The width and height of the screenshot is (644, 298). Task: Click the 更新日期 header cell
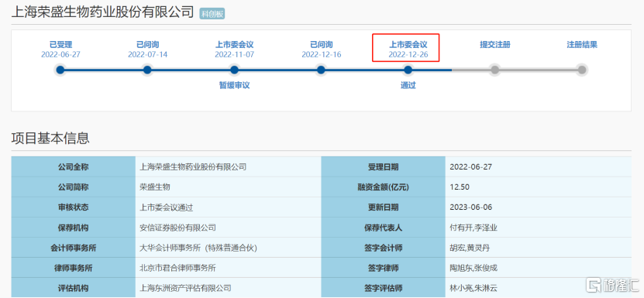point(383,207)
